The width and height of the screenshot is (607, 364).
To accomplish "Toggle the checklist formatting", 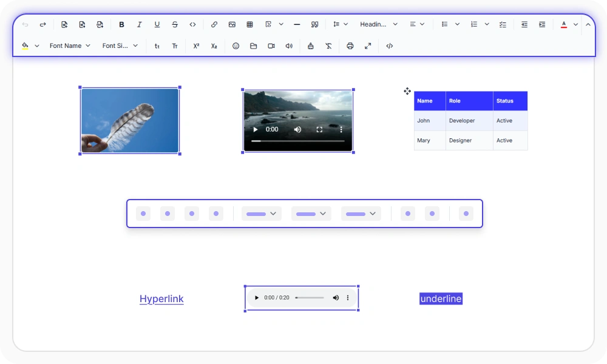I will 503,24.
